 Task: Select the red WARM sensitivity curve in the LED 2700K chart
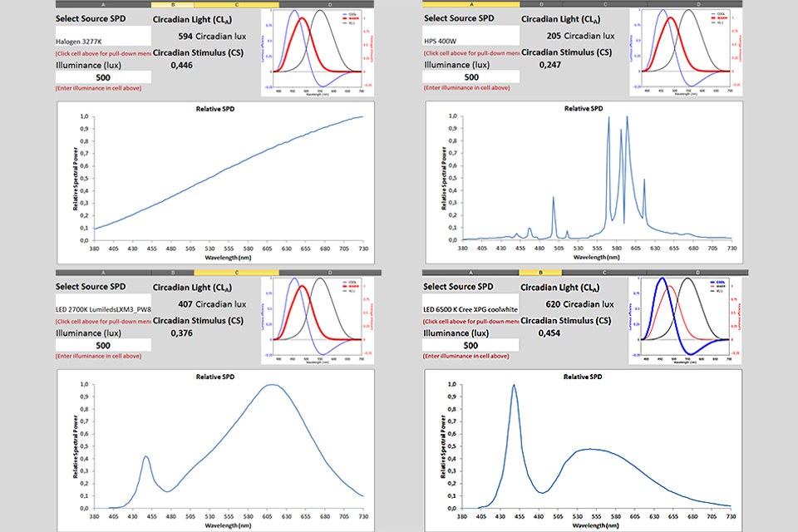(x=303, y=287)
